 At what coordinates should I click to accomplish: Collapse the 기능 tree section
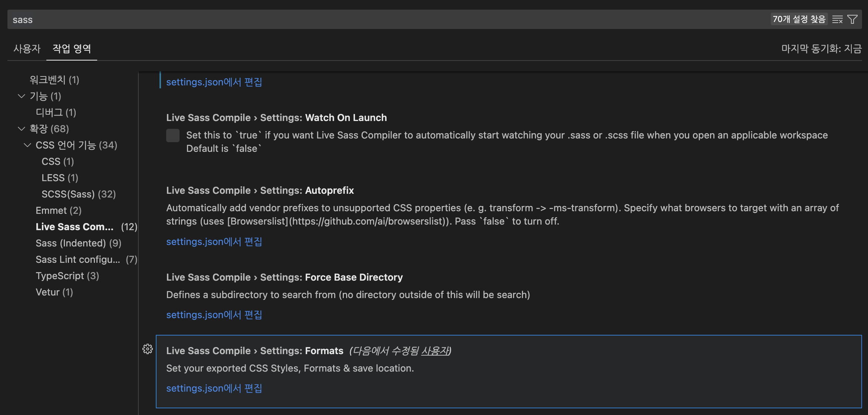22,96
